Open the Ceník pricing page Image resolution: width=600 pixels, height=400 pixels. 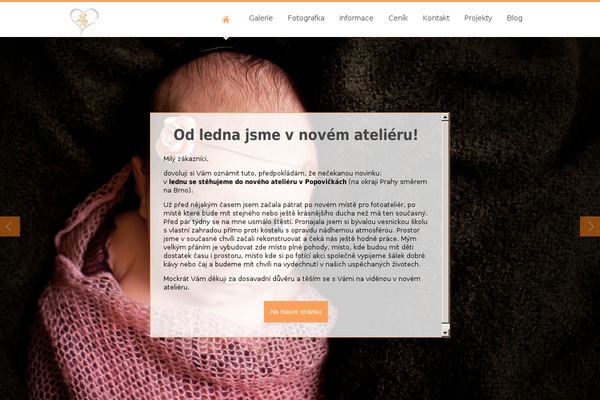[398, 18]
